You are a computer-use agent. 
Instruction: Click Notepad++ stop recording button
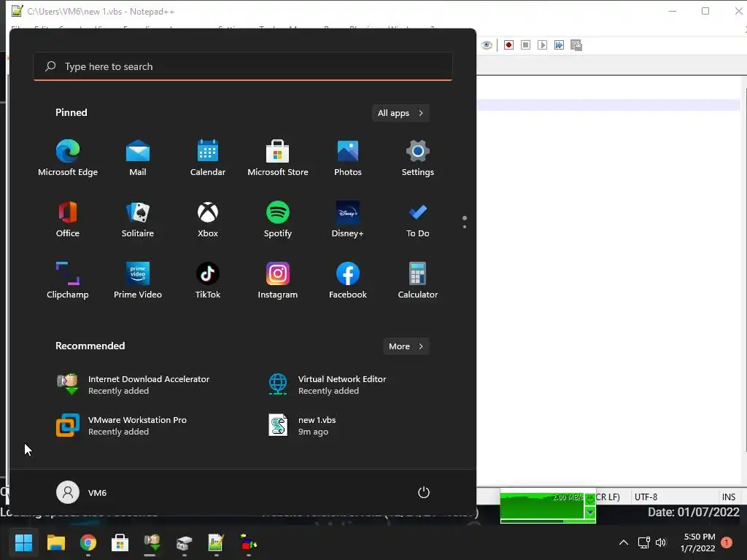pos(525,44)
